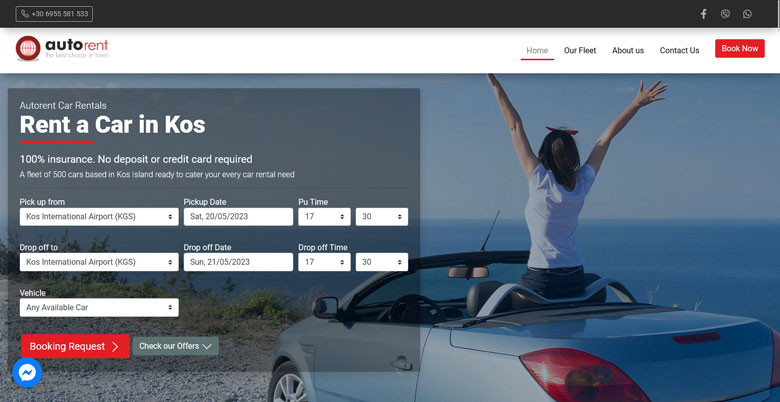Call phone number +30 6955 581 533

coord(54,14)
